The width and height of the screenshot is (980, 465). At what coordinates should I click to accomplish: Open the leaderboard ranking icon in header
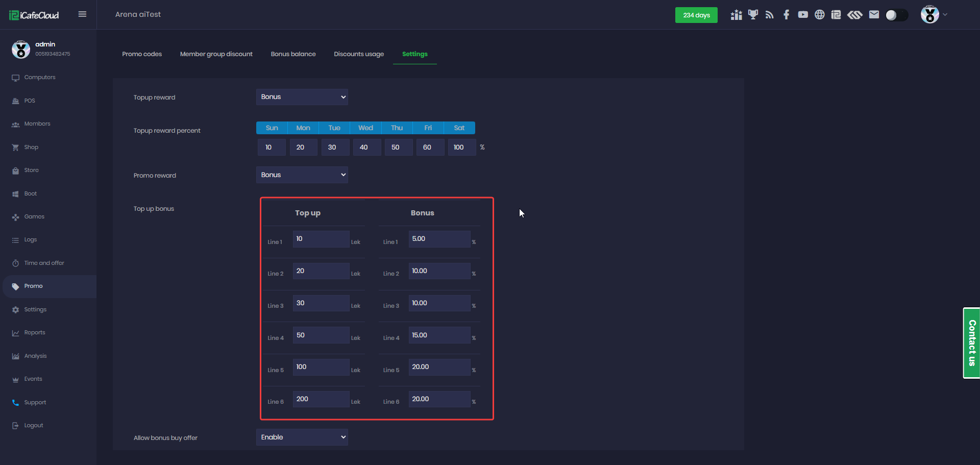pos(736,15)
